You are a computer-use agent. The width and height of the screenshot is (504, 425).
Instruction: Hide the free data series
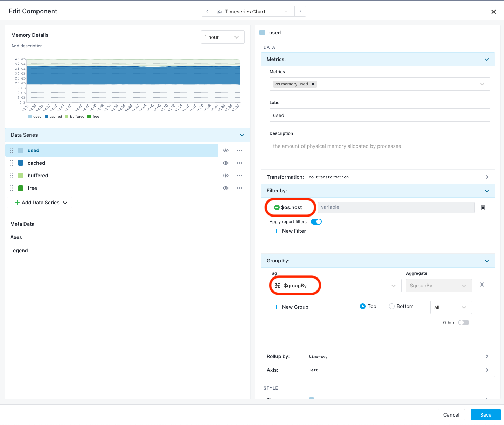[x=226, y=188]
